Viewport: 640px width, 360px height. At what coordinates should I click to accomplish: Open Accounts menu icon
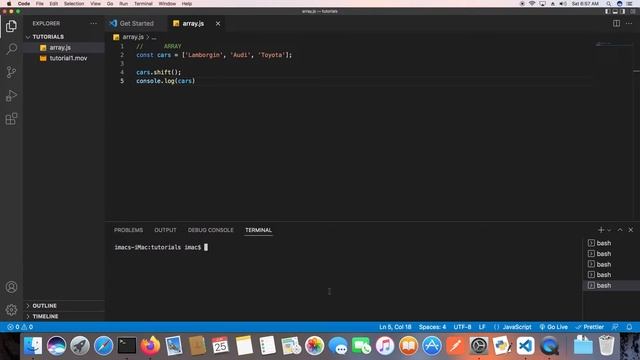click(x=11, y=287)
